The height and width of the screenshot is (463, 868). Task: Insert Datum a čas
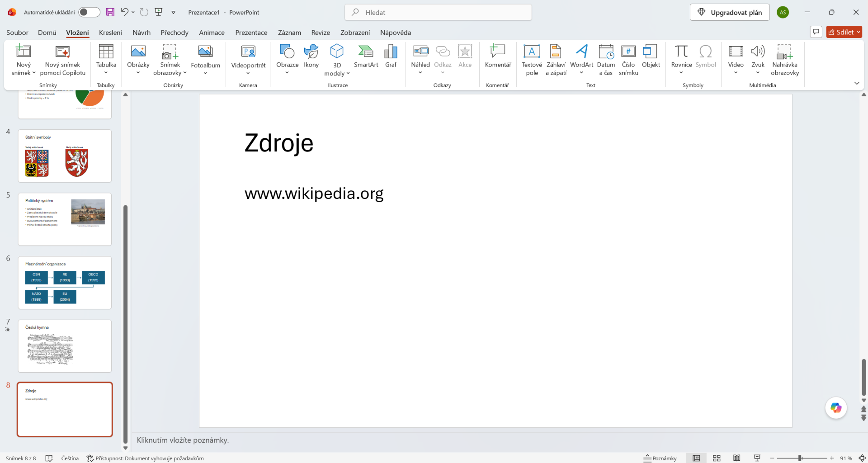(x=606, y=59)
